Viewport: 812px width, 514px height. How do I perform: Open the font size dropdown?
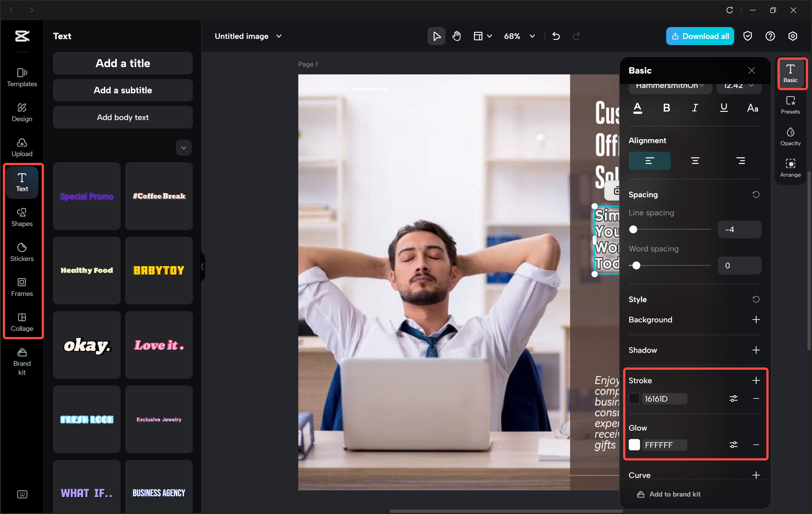(739, 86)
